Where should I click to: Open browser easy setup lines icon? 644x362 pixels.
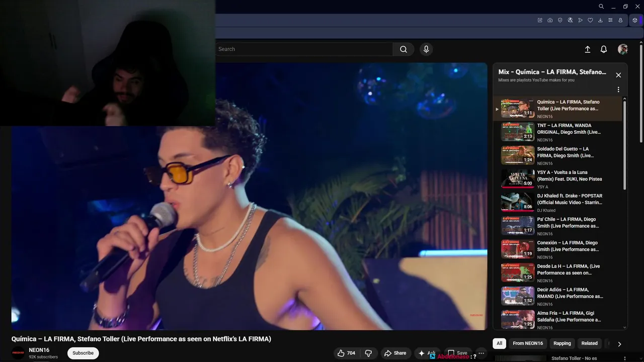tap(610, 20)
